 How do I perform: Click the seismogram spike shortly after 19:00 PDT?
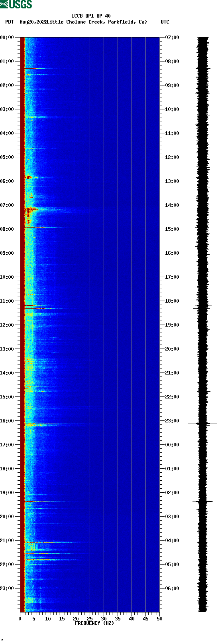coord(202,501)
